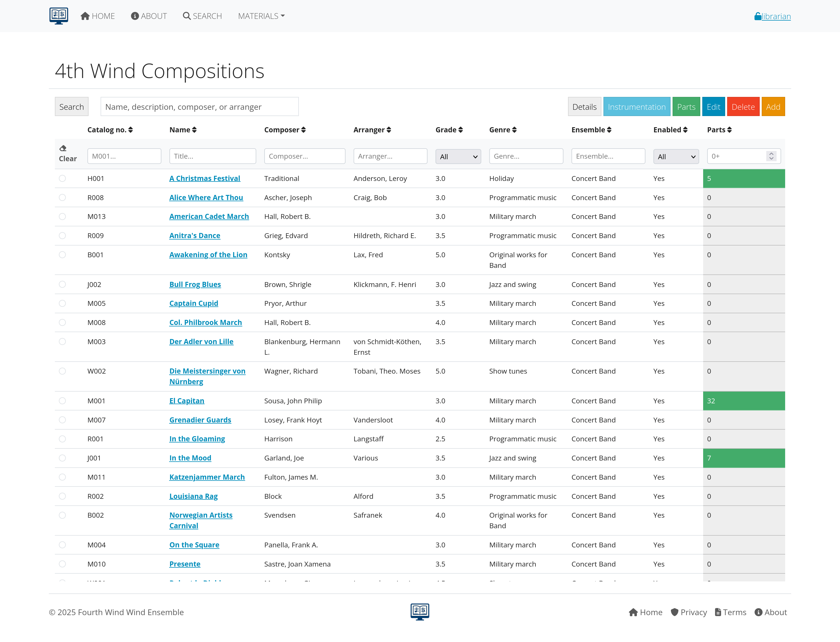Open the Grade filter dropdown
The height and width of the screenshot is (642, 840).
click(x=458, y=156)
